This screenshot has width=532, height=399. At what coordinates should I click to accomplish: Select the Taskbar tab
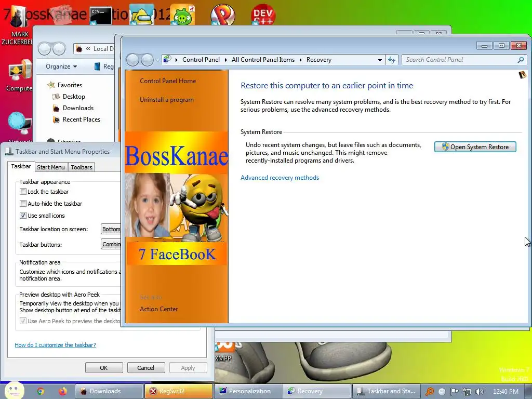[21, 166]
